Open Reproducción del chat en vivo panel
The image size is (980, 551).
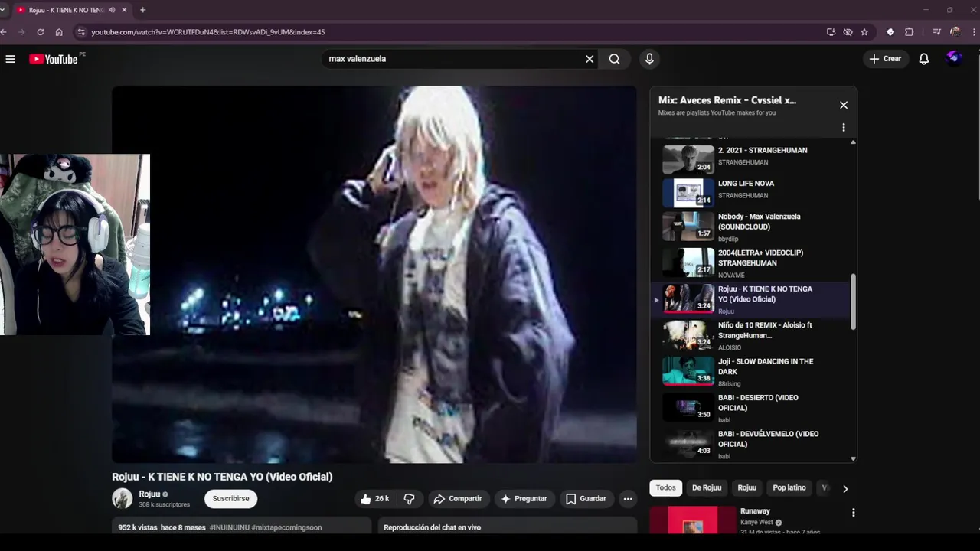508,527
